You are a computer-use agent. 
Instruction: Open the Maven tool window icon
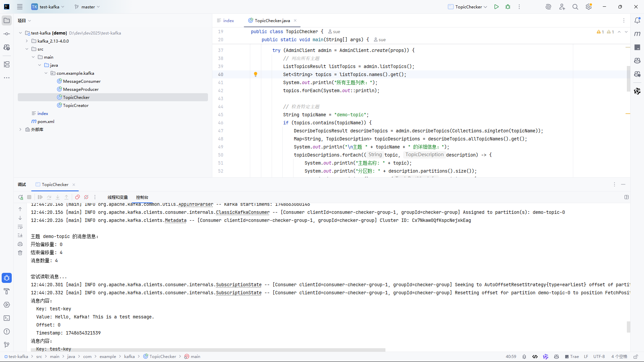(637, 34)
